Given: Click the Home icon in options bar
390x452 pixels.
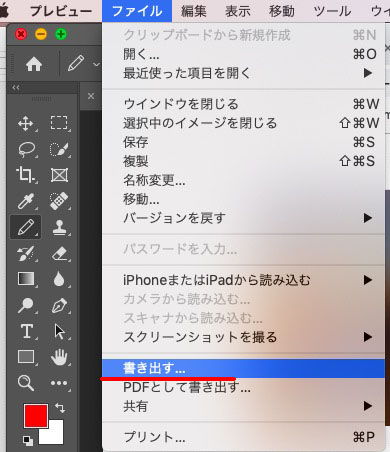Looking at the screenshot, I should 34,64.
